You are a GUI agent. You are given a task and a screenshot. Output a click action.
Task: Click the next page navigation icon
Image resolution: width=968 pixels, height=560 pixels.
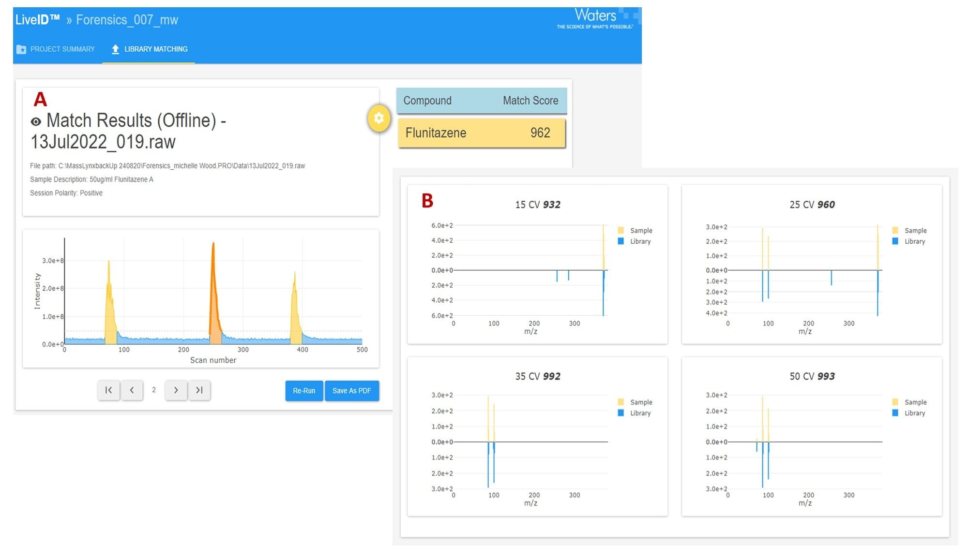[176, 390]
